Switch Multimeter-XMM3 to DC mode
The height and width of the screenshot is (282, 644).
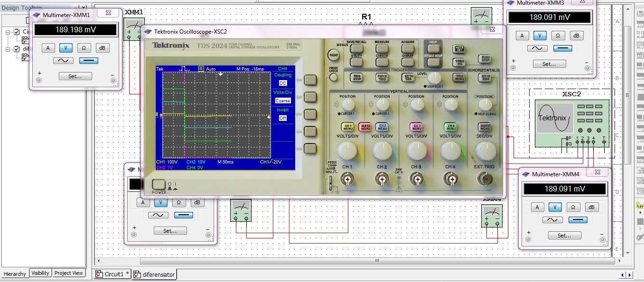[563, 48]
